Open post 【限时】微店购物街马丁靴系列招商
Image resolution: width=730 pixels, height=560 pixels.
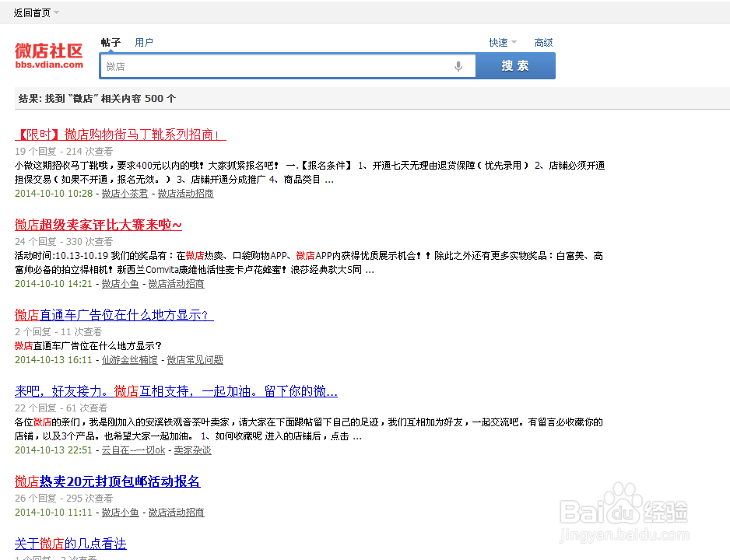(120, 135)
